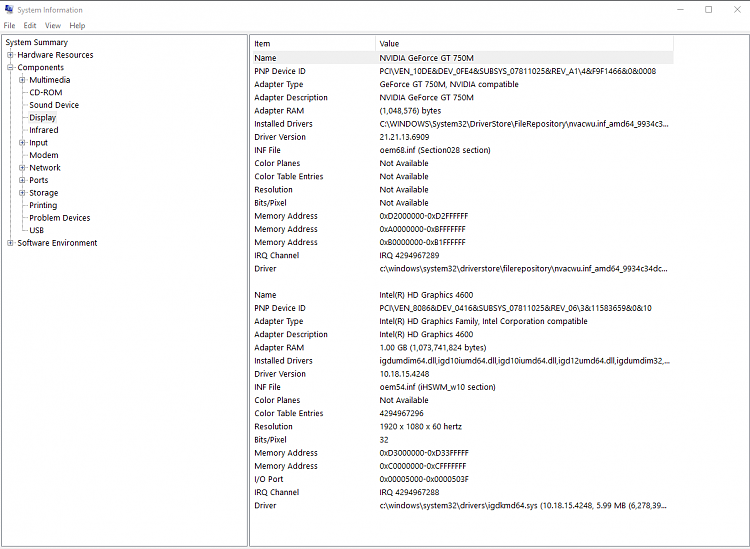Click the igdkmd64.sys Driver path value
The height and width of the screenshot is (549, 750).
point(523,505)
